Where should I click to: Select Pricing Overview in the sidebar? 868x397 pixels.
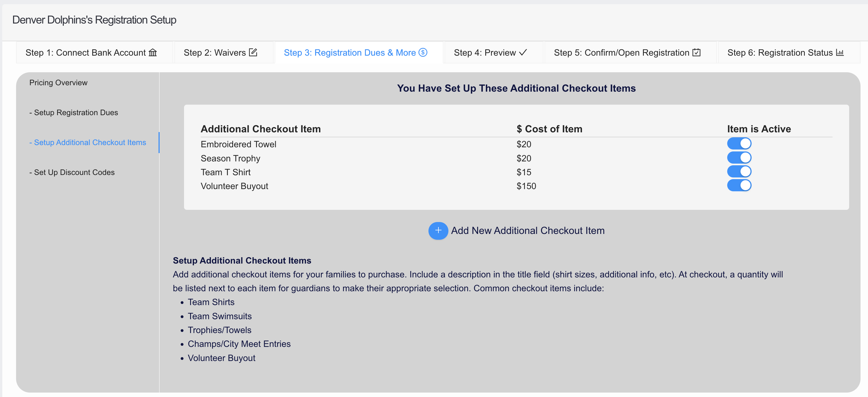pyautogui.click(x=58, y=83)
